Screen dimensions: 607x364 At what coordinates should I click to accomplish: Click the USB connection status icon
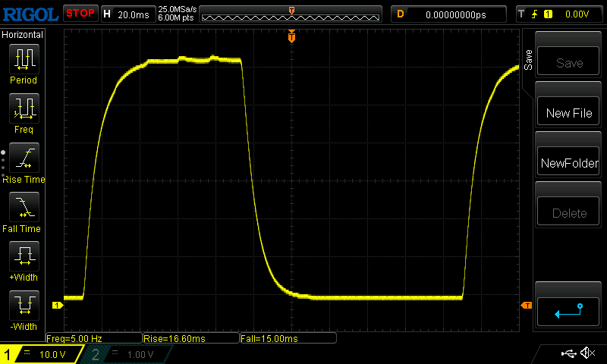tap(568, 353)
